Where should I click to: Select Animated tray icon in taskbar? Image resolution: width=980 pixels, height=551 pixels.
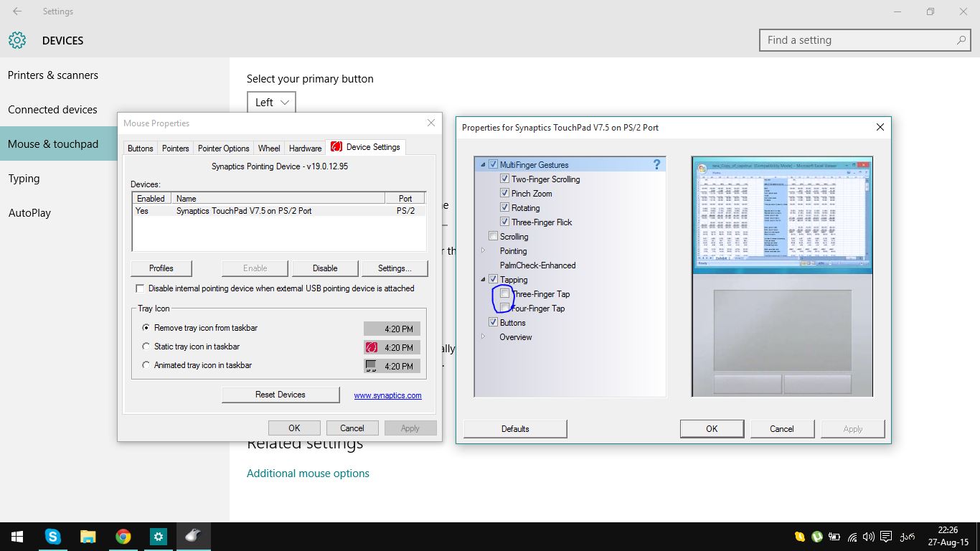(146, 365)
